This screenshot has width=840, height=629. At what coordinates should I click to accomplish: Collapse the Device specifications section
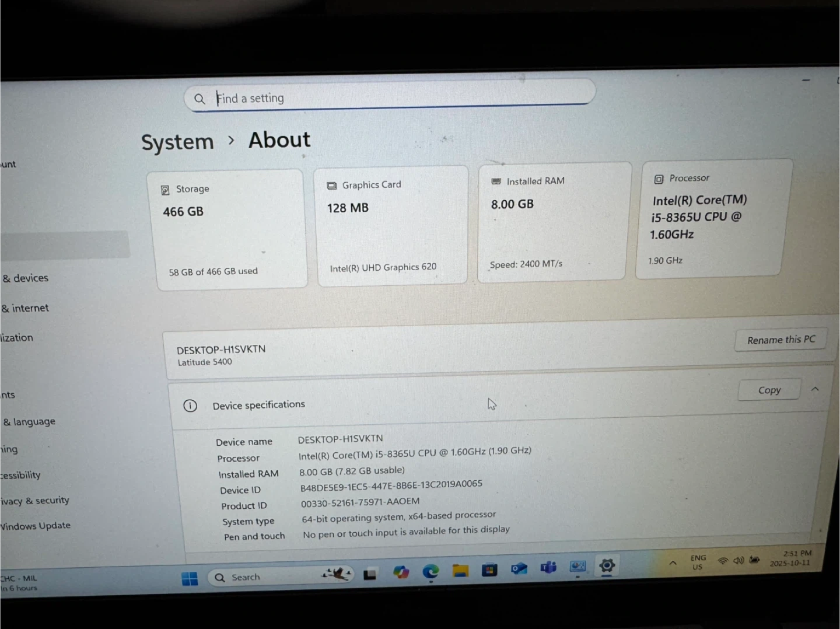point(815,389)
